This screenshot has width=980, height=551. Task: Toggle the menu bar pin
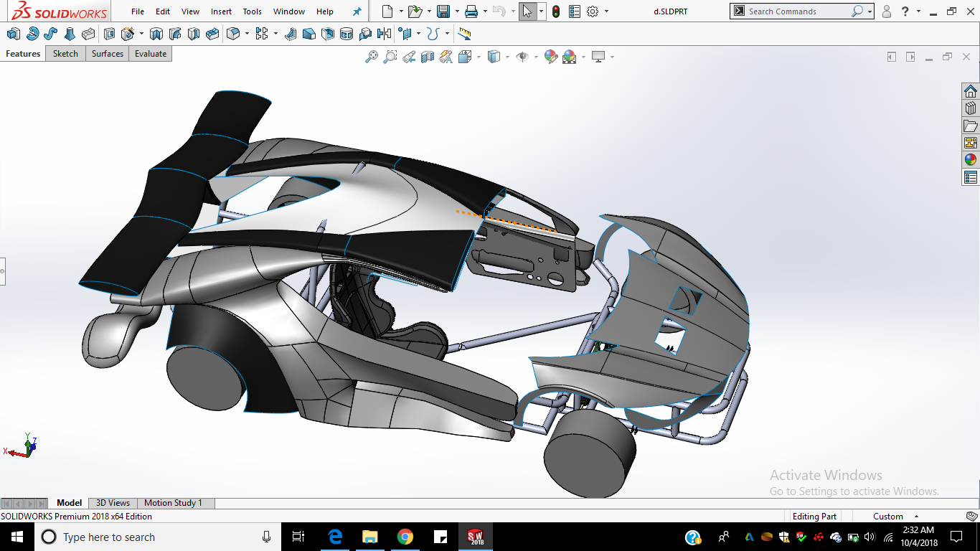(x=357, y=11)
